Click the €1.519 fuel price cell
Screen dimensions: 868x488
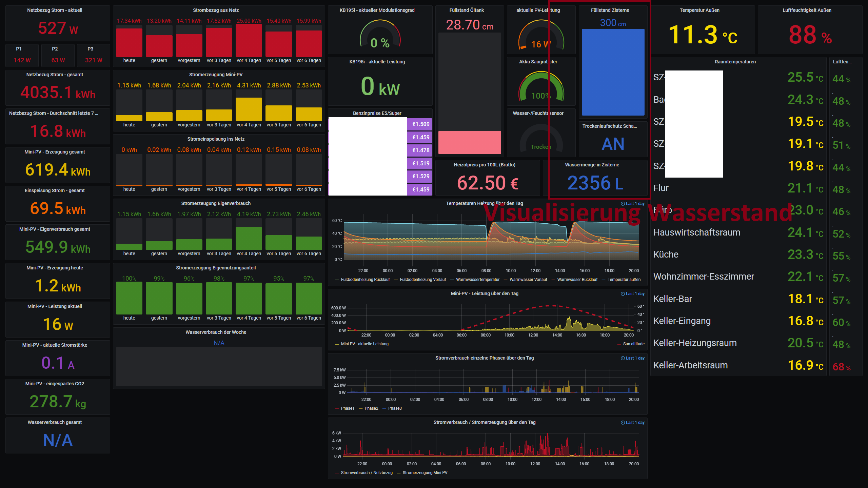[420, 164]
